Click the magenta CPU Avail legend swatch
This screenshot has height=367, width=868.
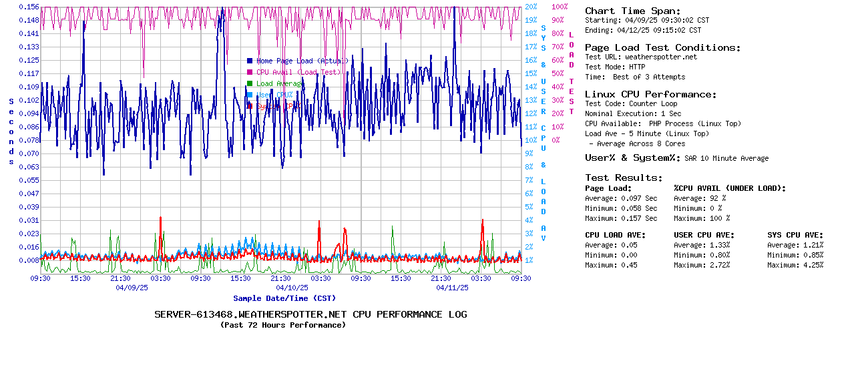click(x=250, y=72)
